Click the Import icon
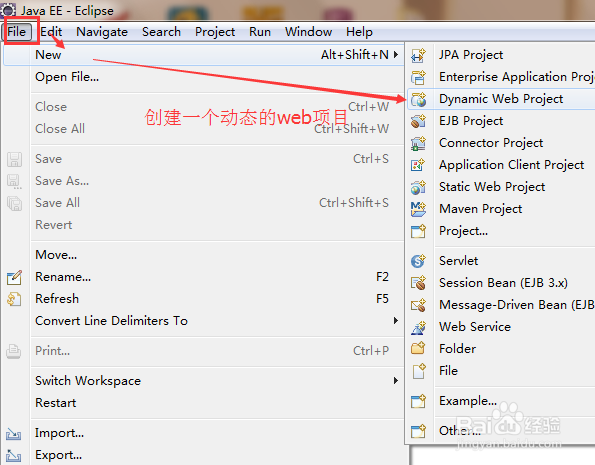Screen dimensions: 595x465 point(14,433)
